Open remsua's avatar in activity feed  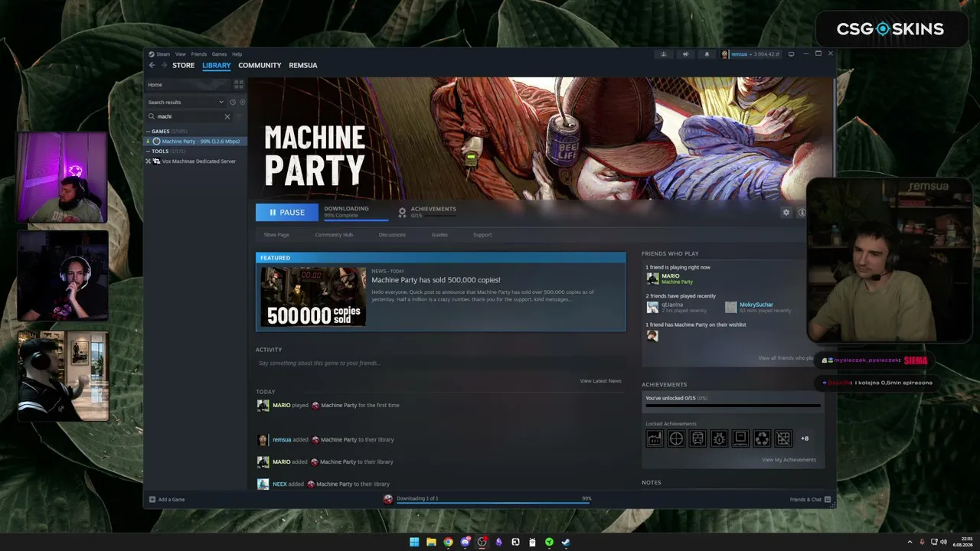[263, 440]
